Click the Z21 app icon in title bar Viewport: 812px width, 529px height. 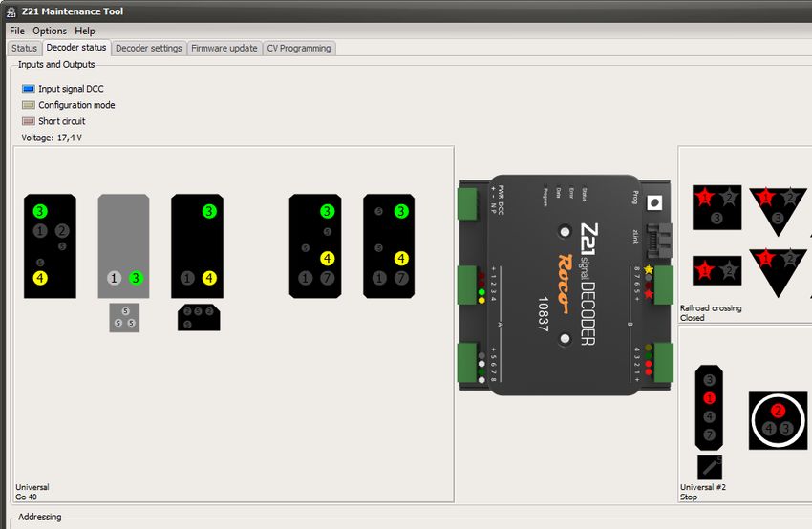[x=11, y=11]
